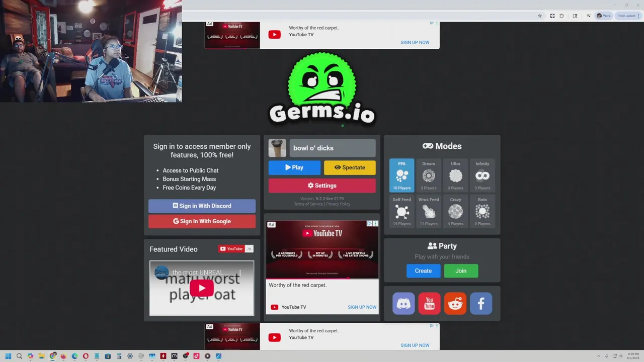The width and height of the screenshot is (644, 362).
Task: Show hidden system tray icons
Action: point(599,356)
